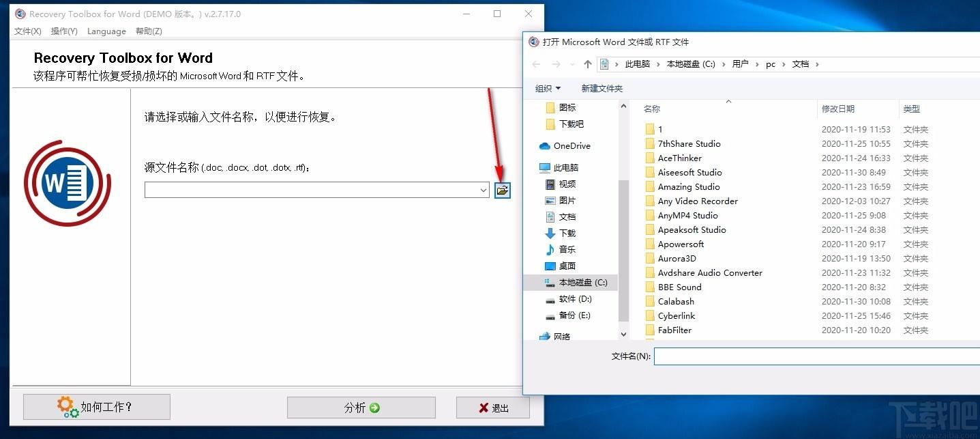Click the 如何工作? button
The width and height of the screenshot is (980, 439).
(97, 408)
